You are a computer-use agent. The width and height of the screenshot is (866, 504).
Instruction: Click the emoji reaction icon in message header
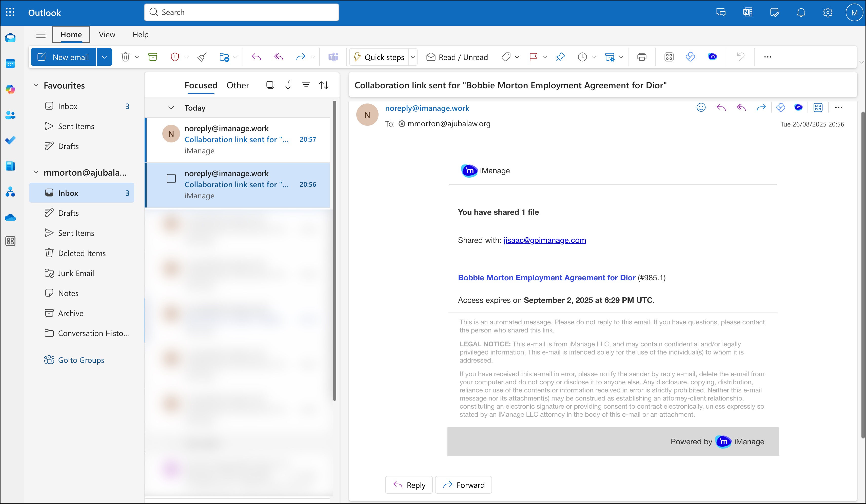tap(701, 108)
